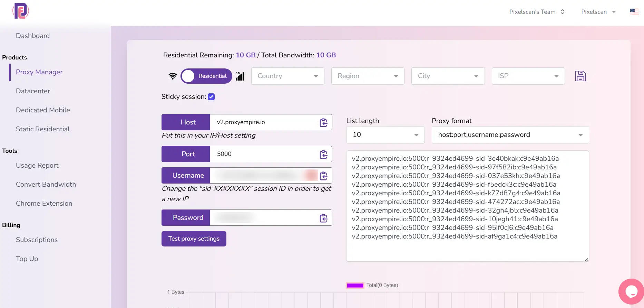Click the US flag language icon
The height and width of the screenshot is (308, 644).
(x=634, y=12)
